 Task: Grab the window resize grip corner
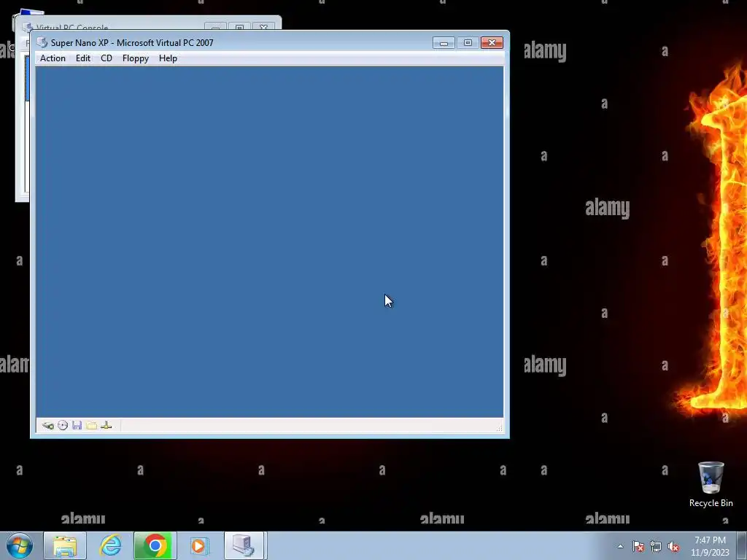(499, 428)
